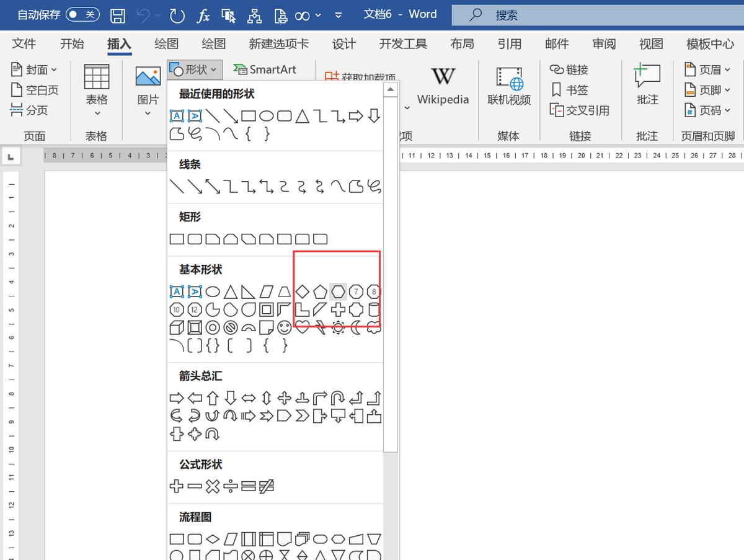The height and width of the screenshot is (560, 744).
Task: Choose the heart shape from basic shapes
Action: point(302,327)
